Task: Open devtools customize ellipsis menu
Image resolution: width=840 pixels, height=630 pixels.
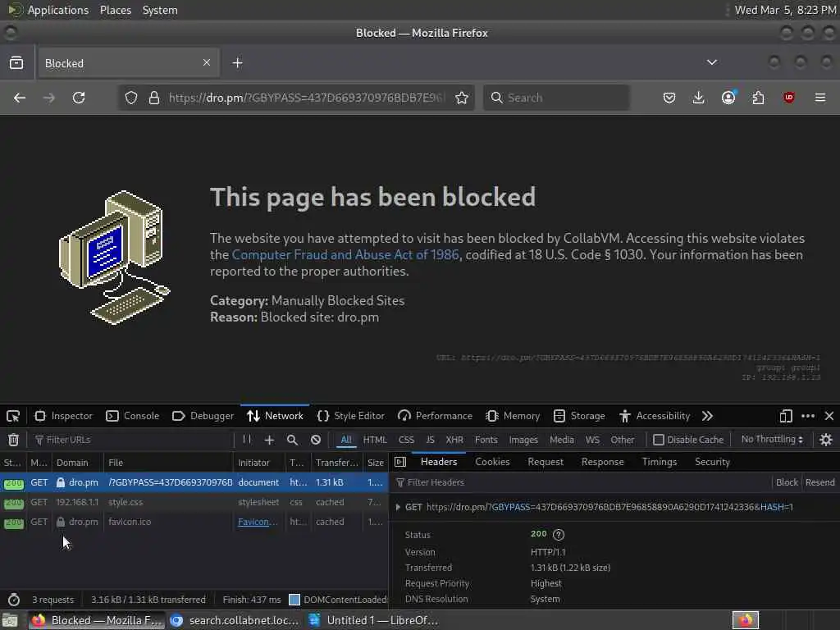Action: [808, 416]
